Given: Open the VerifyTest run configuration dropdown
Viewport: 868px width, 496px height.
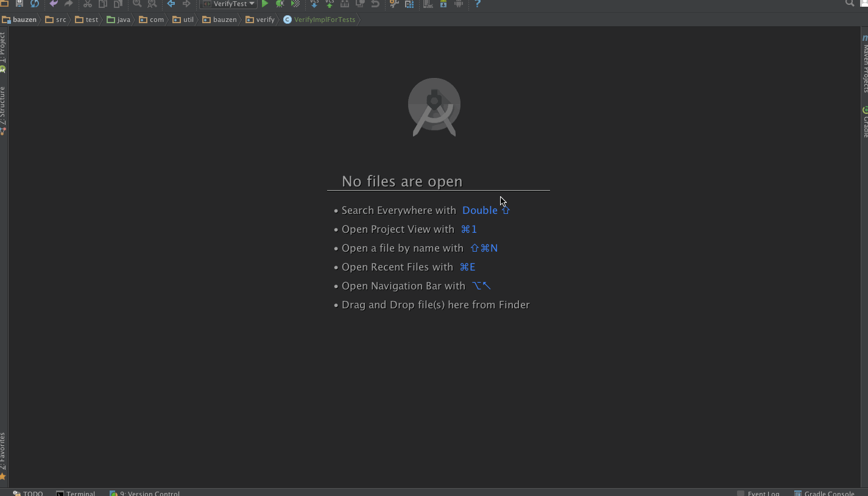Looking at the screenshot, I should 228,4.
